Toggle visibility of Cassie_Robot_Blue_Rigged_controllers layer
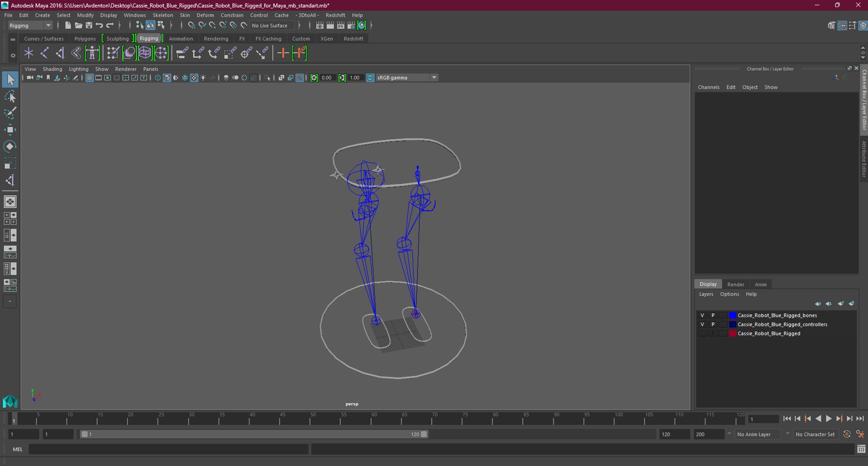 pos(702,325)
